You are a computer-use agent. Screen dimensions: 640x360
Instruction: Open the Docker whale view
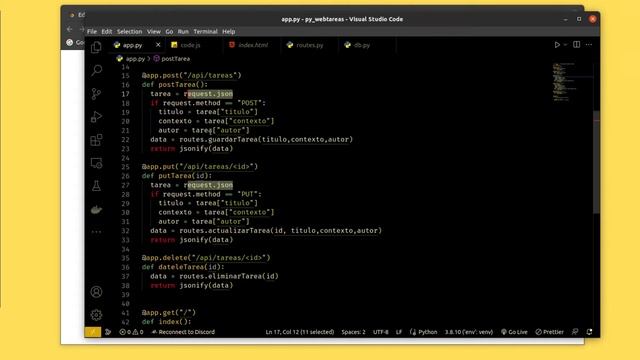point(96,210)
